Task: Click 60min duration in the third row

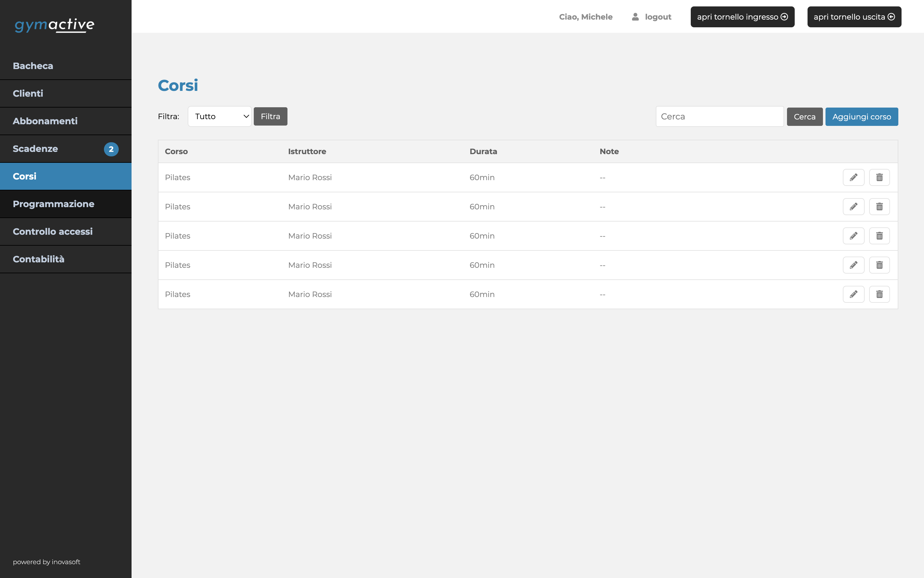Action: tap(482, 236)
